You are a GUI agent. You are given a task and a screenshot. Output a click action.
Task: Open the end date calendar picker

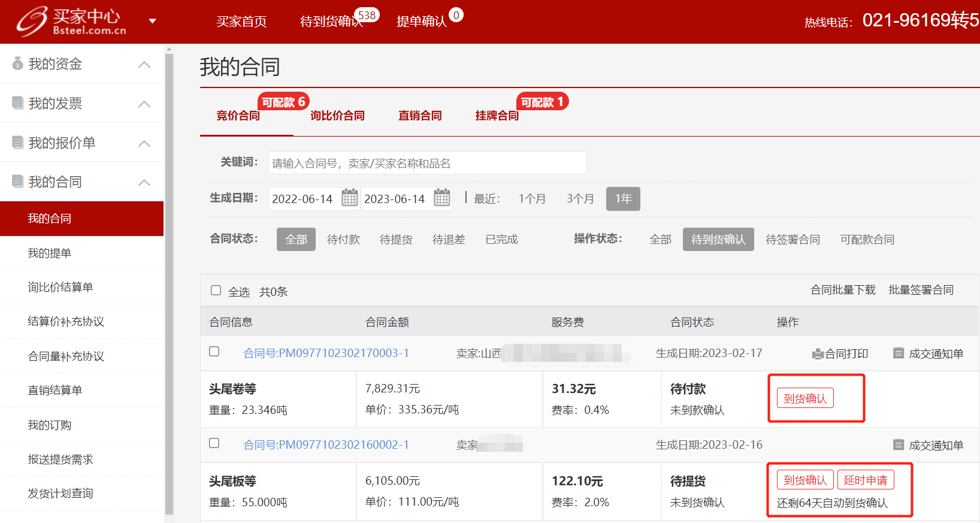(x=441, y=198)
